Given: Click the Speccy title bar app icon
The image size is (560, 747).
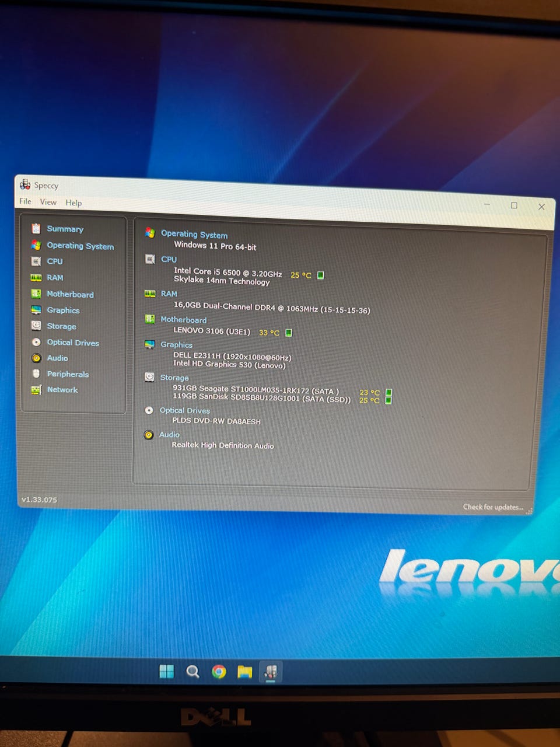Looking at the screenshot, I should tap(25, 184).
